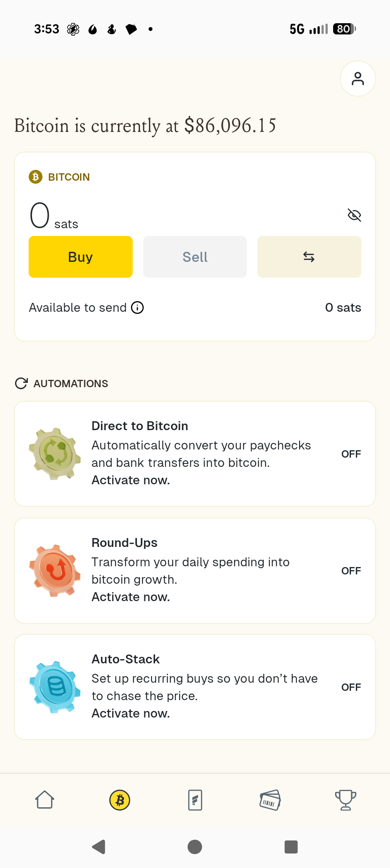Open the gift cards tab icon
Viewport: 390px width, 868px height.
270,800
